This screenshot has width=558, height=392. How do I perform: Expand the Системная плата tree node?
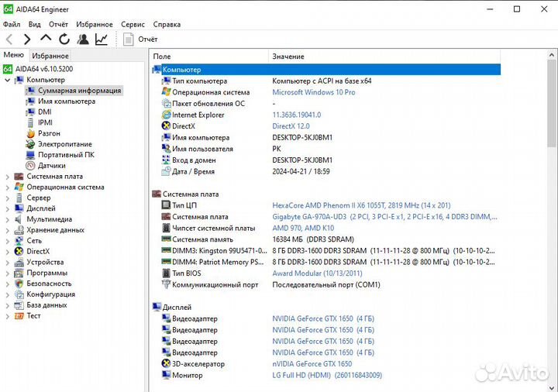click(8, 177)
